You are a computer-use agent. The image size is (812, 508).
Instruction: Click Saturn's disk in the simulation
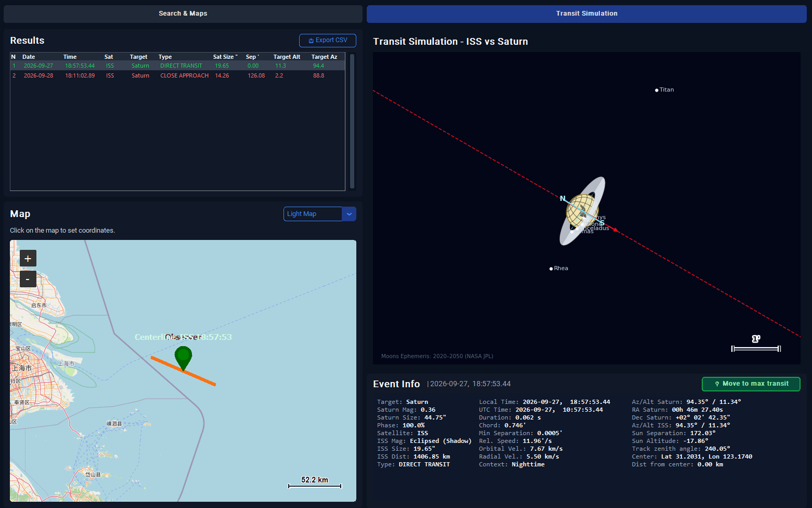[582, 210]
